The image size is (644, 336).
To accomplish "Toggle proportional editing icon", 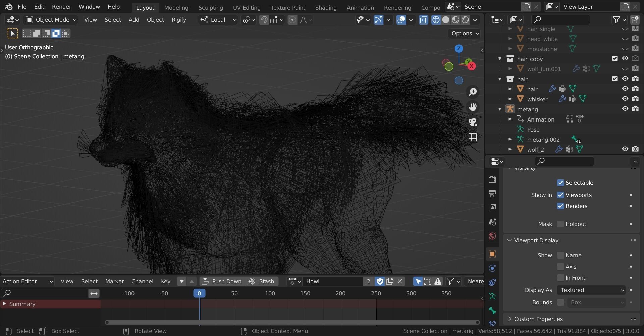I will pos(292,20).
